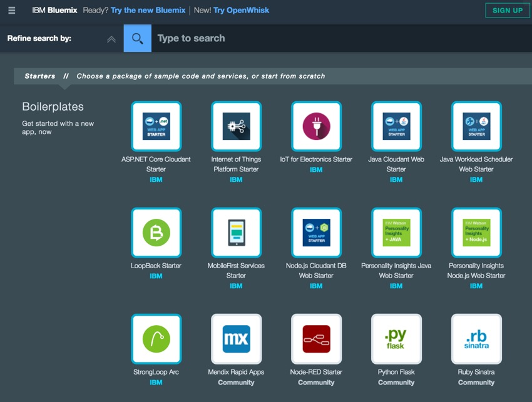Click the ASP.NET Core Cloudant Starter label
Screen dimensions: 532x402
[x=156, y=164]
